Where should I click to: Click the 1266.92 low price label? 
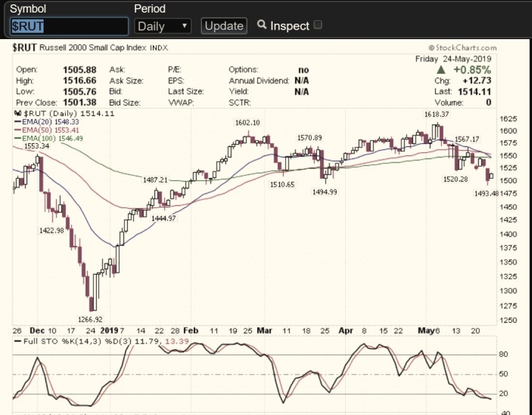[90, 320]
